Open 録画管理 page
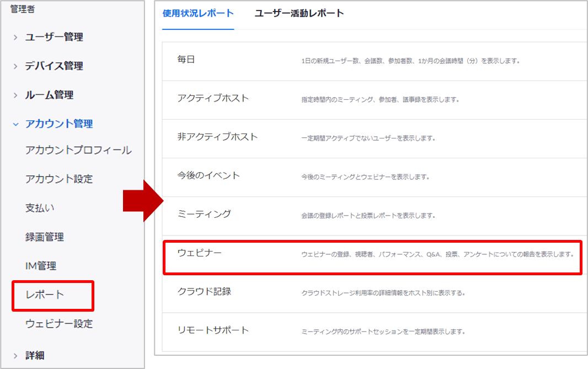The image size is (588, 369). (x=45, y=237)
